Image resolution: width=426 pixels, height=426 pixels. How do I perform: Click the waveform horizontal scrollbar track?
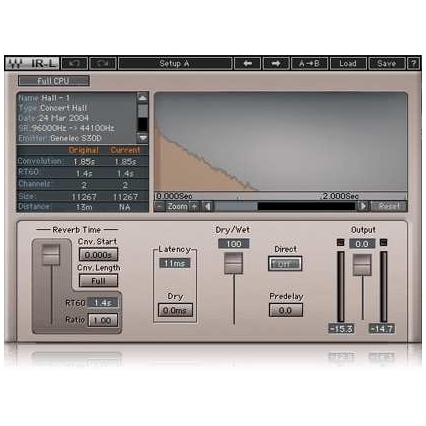pos(285,206)
